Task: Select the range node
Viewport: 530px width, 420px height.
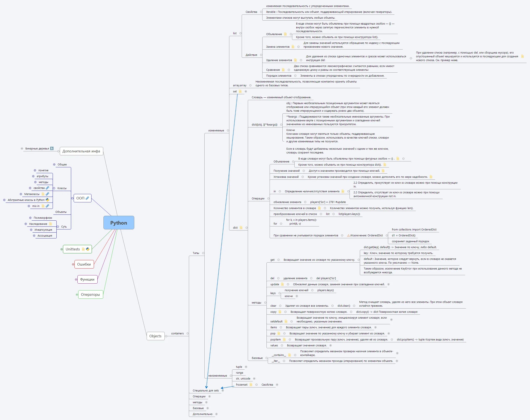Action: pos(239,373)
